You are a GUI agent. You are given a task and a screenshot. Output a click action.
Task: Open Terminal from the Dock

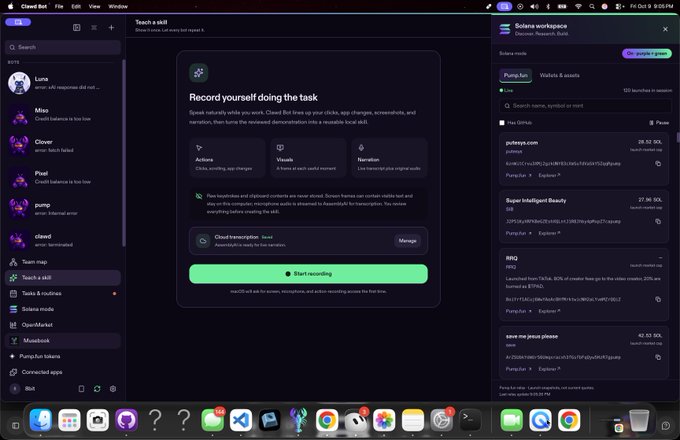[470, 420]
